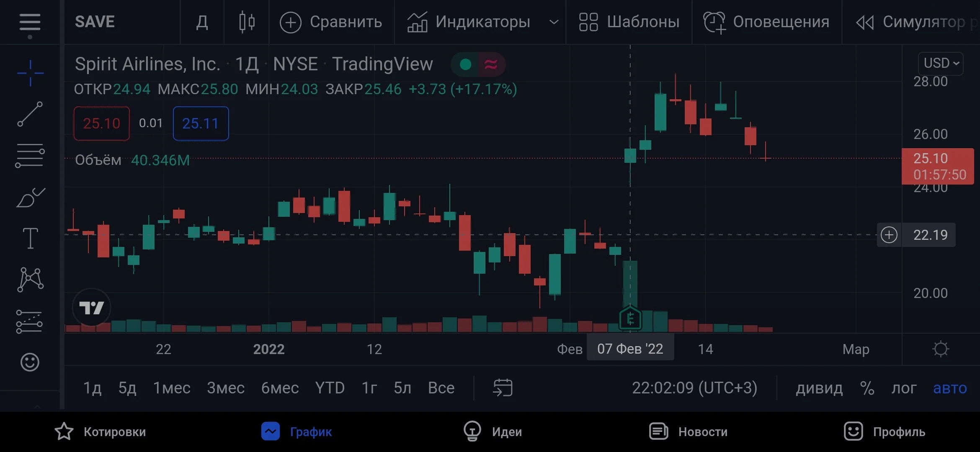Open timezone menu 22:02:09 (UTC+3)
Image resolution: width=980 pixels, height=452 pixels.
[x=694, y=388]
